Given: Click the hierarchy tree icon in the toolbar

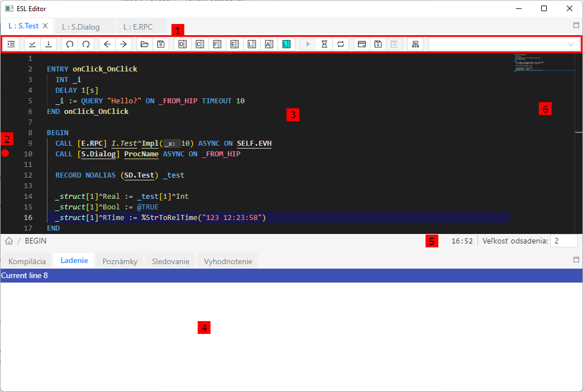Looking at the screenshot, I should point(415,44).
